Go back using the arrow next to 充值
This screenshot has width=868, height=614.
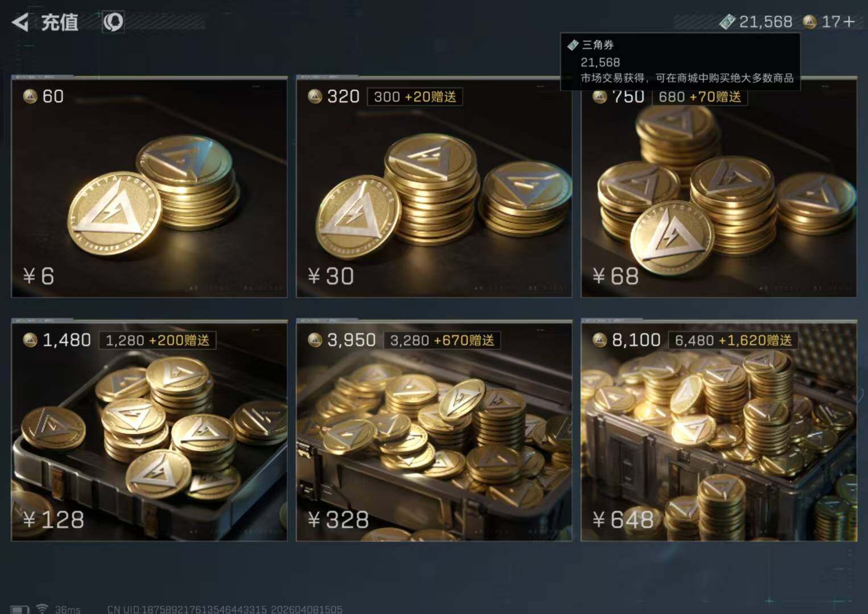[21, 22]
